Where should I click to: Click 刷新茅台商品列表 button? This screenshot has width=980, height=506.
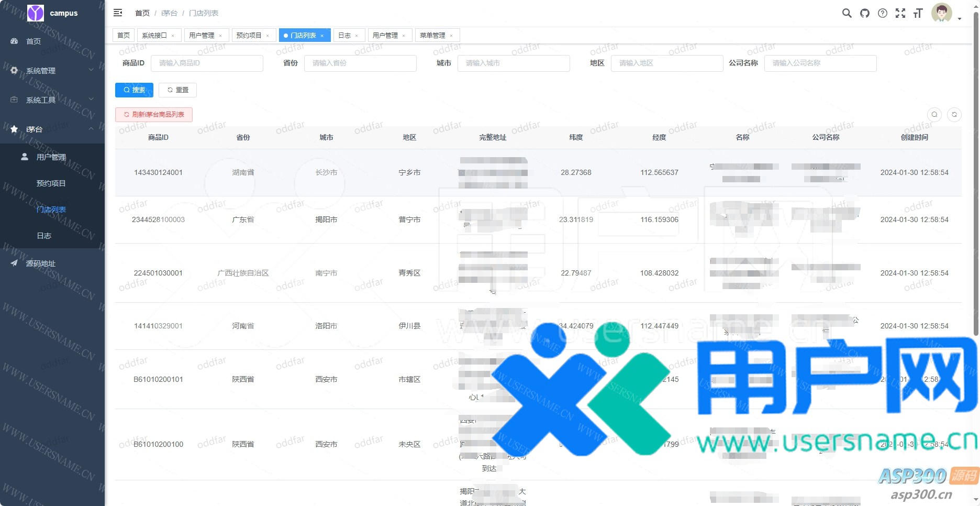coord(154,114)
